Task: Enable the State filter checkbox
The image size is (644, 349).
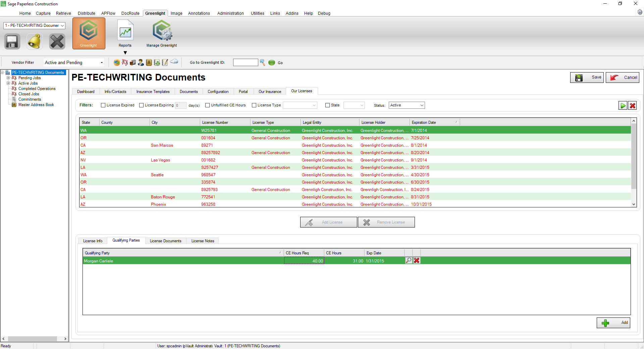Action: point(328,105)
